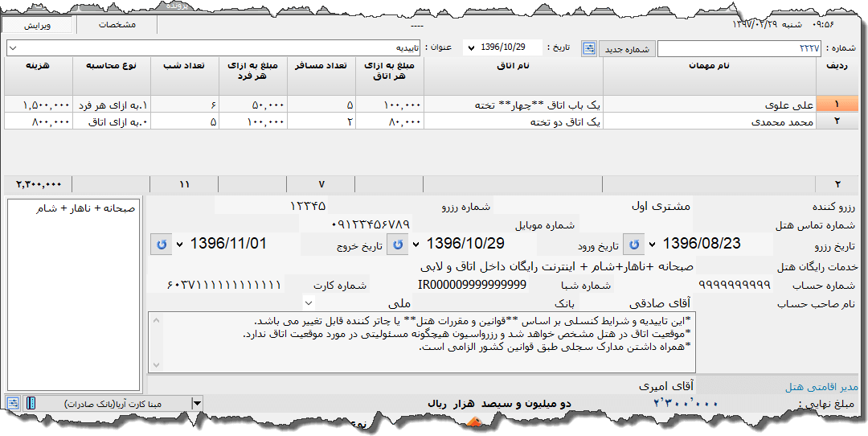Click the total cost footer ۲,۳۰۰,۰۰۰
The image size is (868, 436).
[x=39, y=184]
